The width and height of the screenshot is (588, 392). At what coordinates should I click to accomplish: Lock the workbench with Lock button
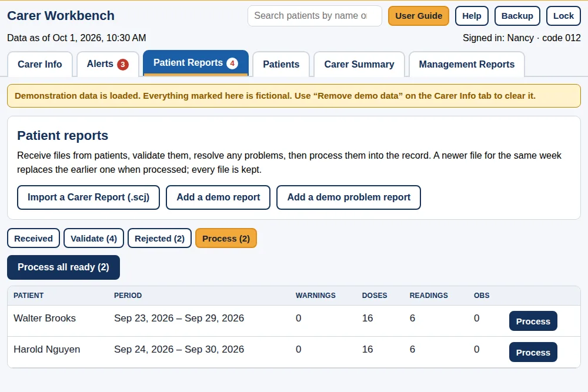[563, 16]
